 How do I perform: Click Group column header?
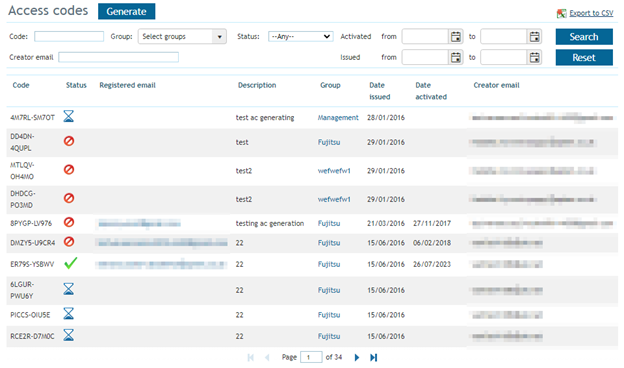[x=330, y=85]
